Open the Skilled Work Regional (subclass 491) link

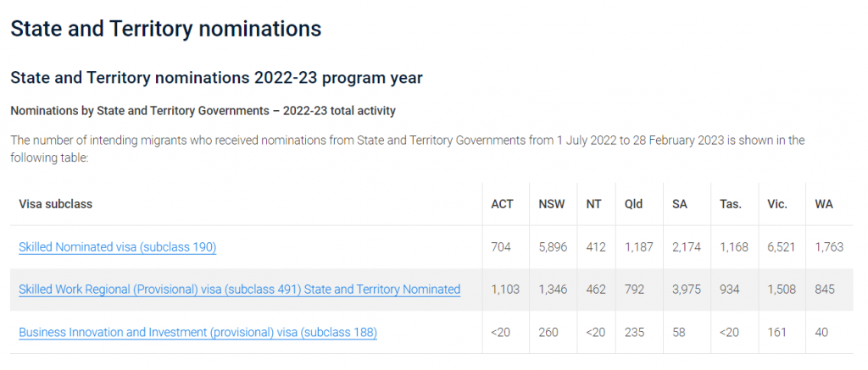pos(239,290)
